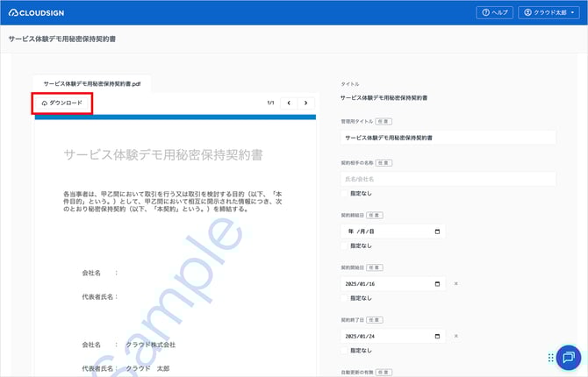Viewport: 588px width, 377px height.
Task: Click the ダウンロード download button
Action: click(x=61, y=103)
